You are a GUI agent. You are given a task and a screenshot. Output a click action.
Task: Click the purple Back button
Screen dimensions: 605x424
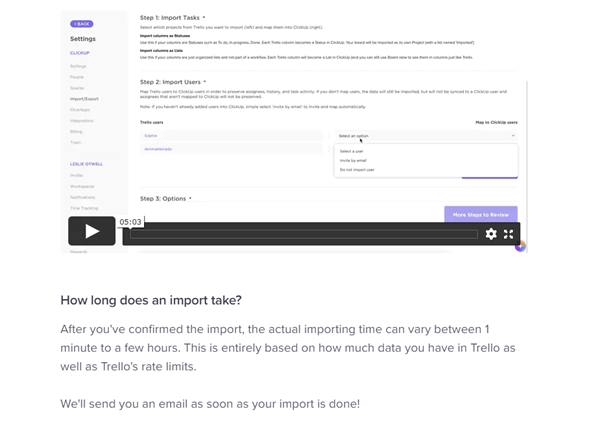[81, 23]
